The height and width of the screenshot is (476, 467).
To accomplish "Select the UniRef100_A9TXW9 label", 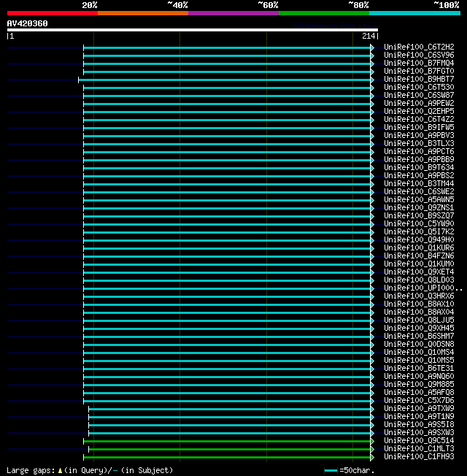I will (x=419, y=409).
